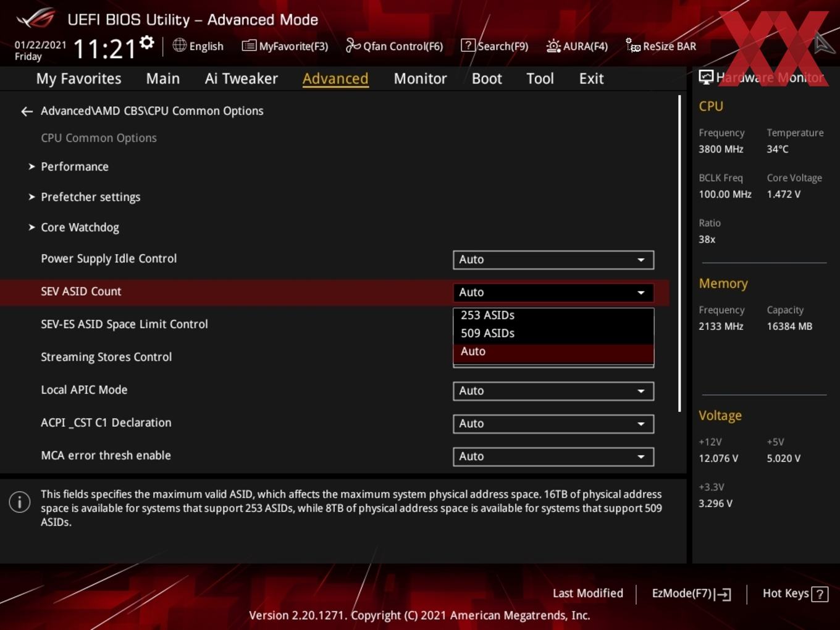Select ACPI _CST C1 Declaration label
This screenshot has height=630, width=840.
[106, 422]
